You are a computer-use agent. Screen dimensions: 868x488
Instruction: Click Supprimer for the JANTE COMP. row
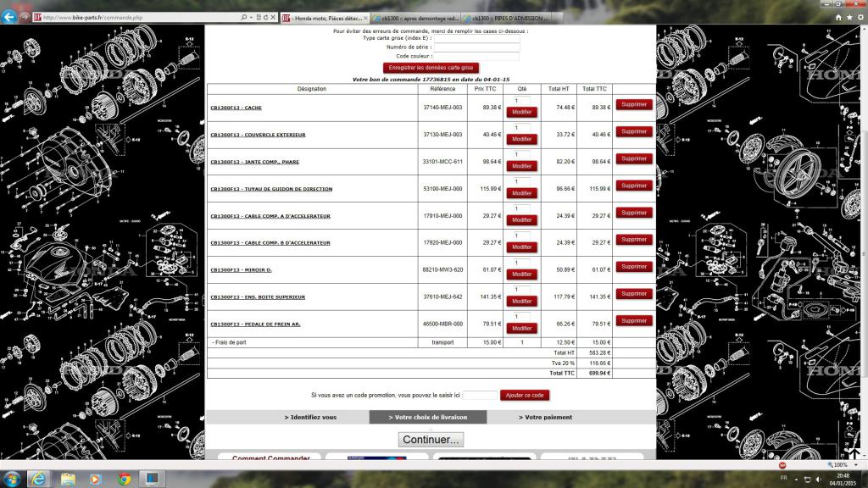tap(634, 158)
